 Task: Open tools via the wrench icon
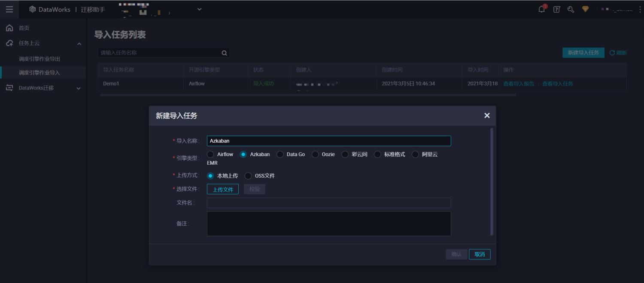[571, 9]
